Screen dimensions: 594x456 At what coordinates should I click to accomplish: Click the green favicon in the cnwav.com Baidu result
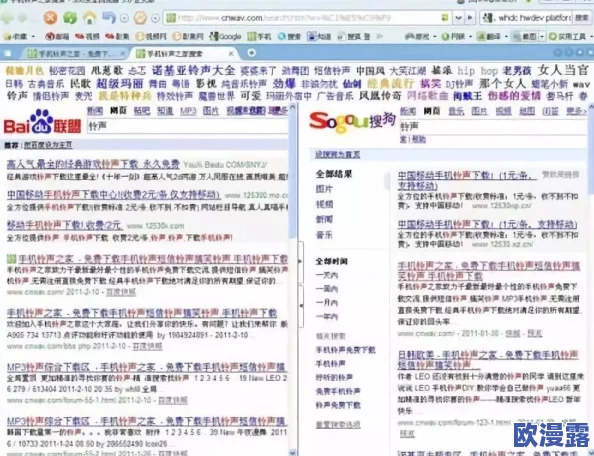(11, 259)
